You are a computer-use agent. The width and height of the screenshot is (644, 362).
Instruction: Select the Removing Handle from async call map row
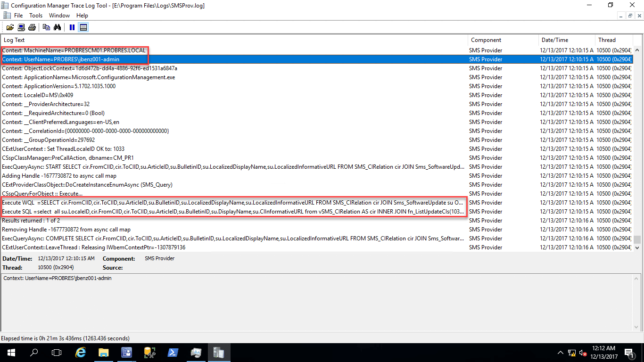[x=316, y=230]
